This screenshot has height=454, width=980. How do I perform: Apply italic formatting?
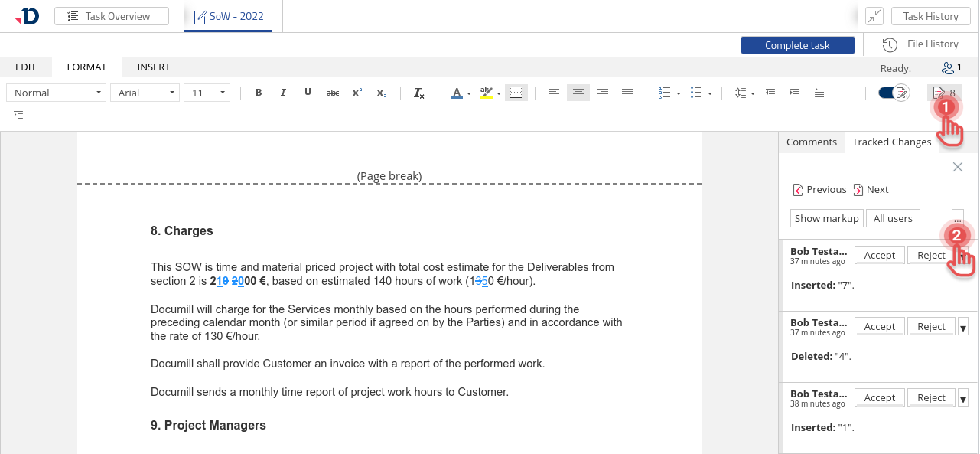(x=283, y=93)
